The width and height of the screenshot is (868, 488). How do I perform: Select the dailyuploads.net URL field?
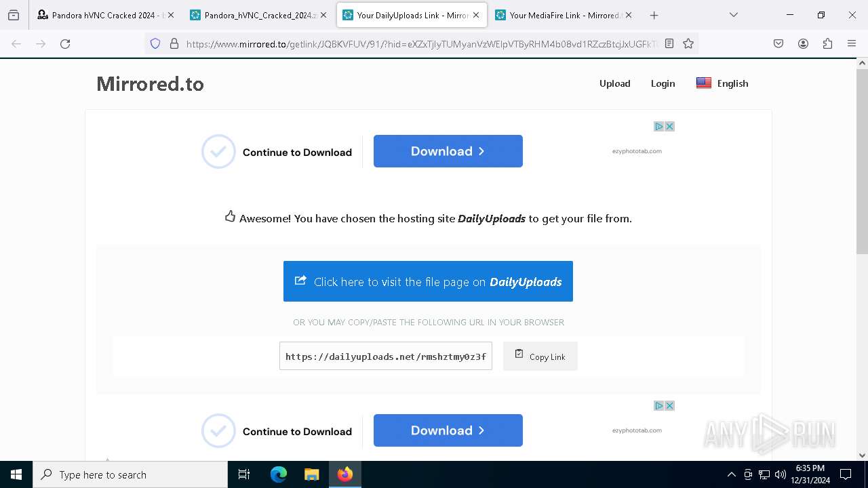click(x=385, y=357)
